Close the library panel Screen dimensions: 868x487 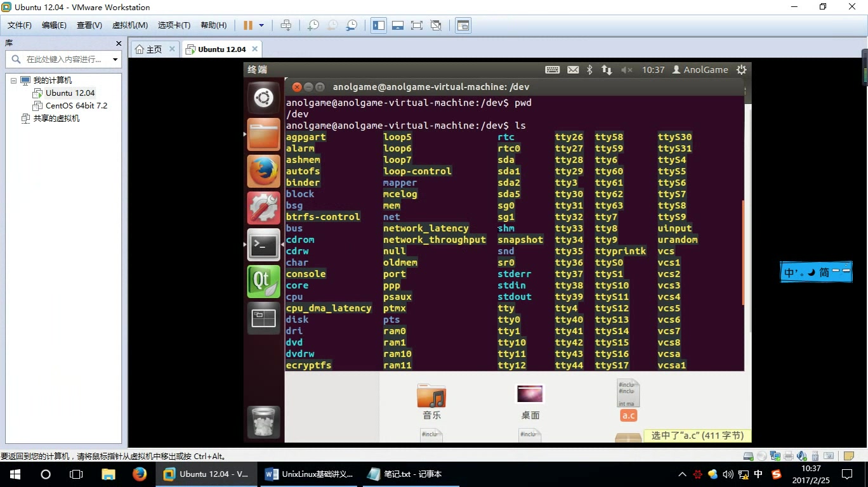click(119, 43)
